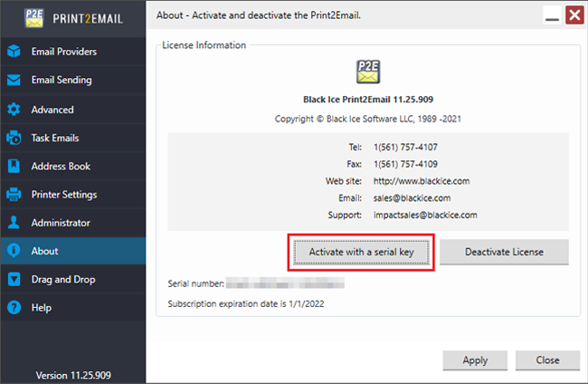Click the Printer Settings printer icon
The height and width of the screenshot is (384, 588).
pos(14,195)
